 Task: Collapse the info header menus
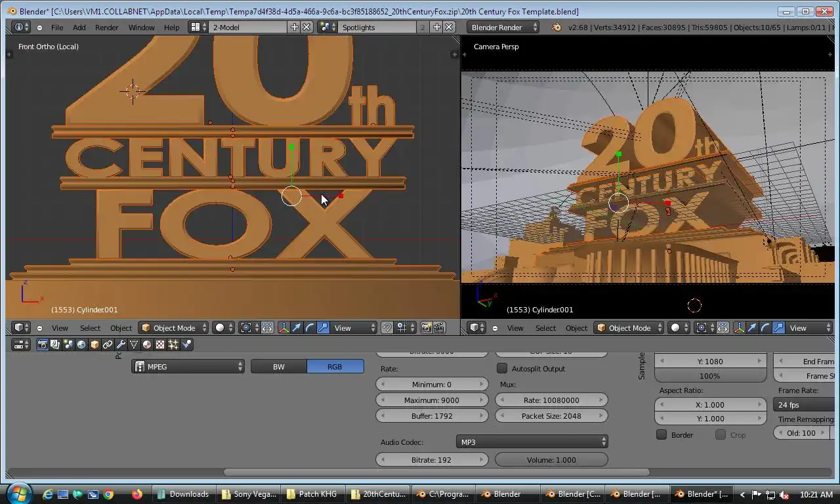pos(39,27)
